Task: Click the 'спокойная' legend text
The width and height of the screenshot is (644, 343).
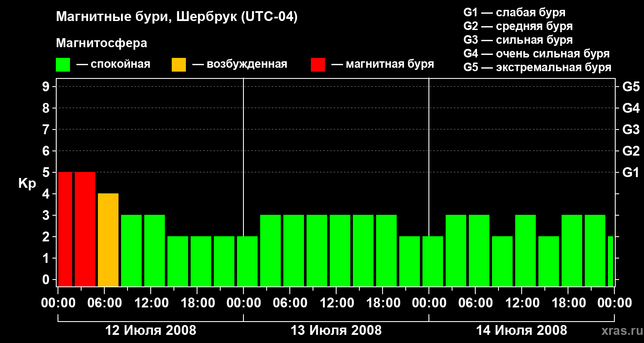Action: tap(120, 65)
